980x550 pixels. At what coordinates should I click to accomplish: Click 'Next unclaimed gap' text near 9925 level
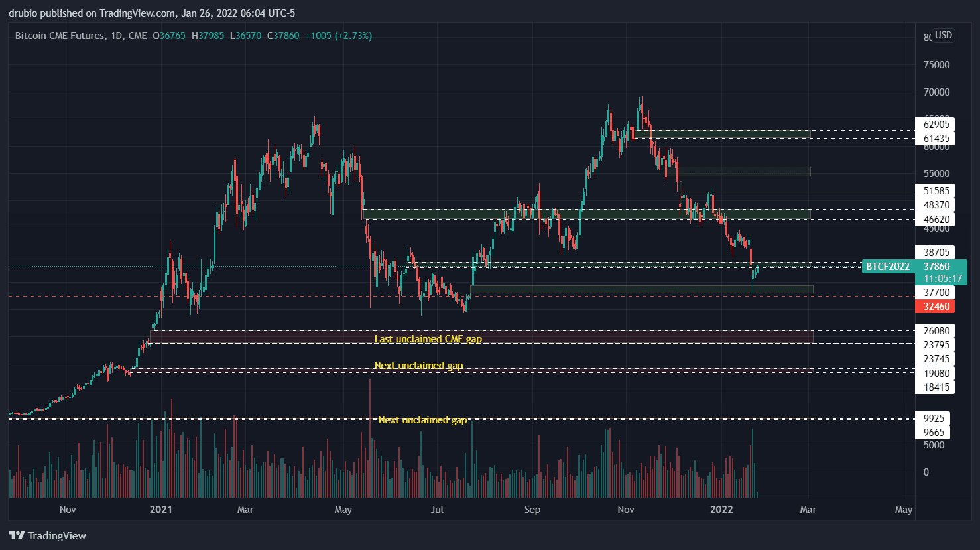(x=422, y=420)
